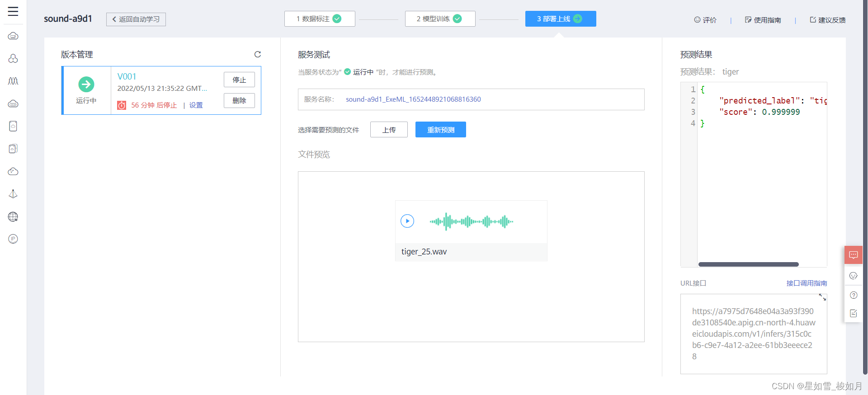Screen dimensions: 868x395
Task: Open the three-circles cluster sidebar icon
Action: tap(13, 58)
